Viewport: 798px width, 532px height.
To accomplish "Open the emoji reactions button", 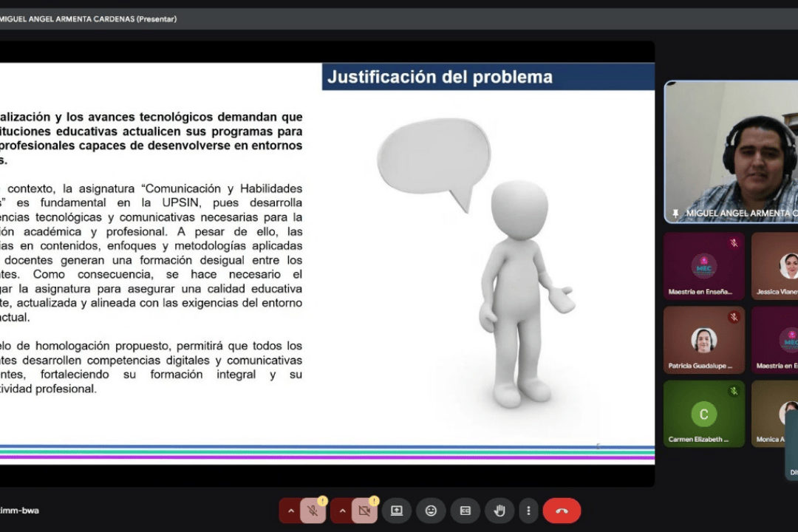I will pyautogui.click(x=431, y=511).
